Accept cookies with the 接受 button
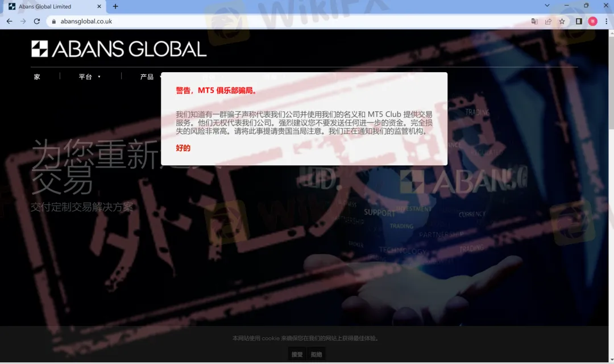 (x=297, y=354)
